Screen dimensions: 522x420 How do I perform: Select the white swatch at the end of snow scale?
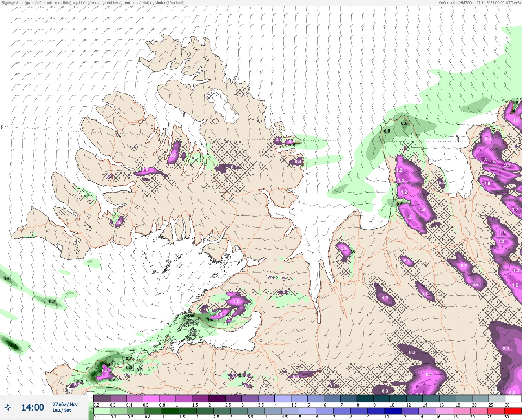click(x=513, y=398)
